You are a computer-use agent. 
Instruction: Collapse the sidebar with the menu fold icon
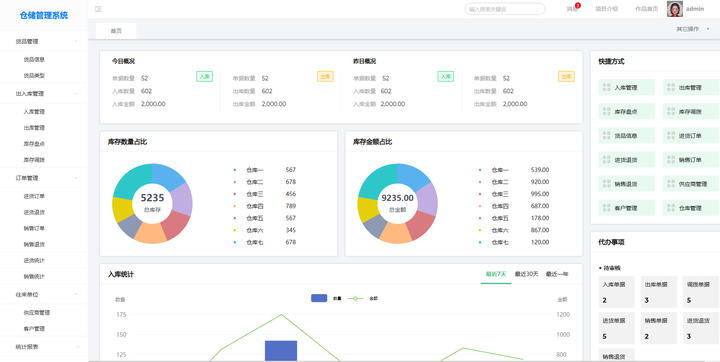pos(98,9)
